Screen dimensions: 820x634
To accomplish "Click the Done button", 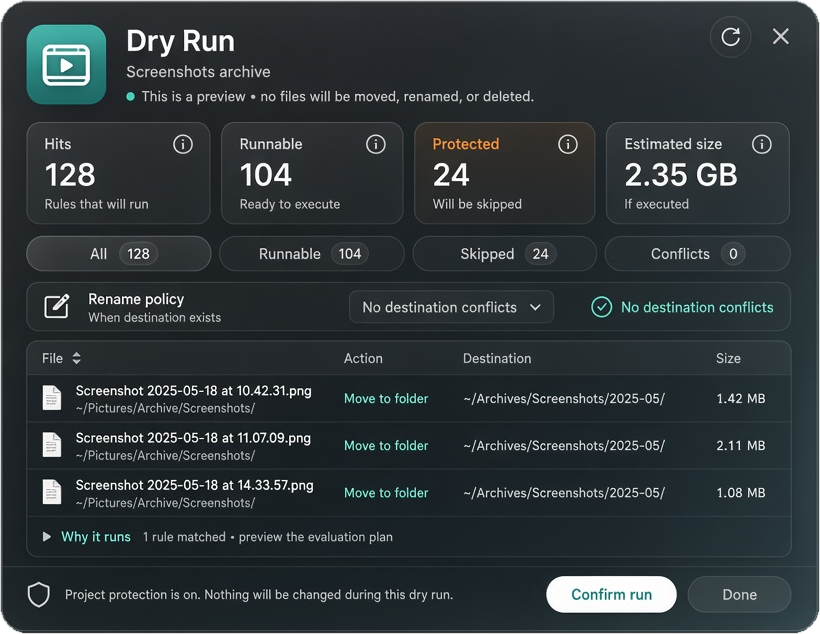I will click(739, 595).
